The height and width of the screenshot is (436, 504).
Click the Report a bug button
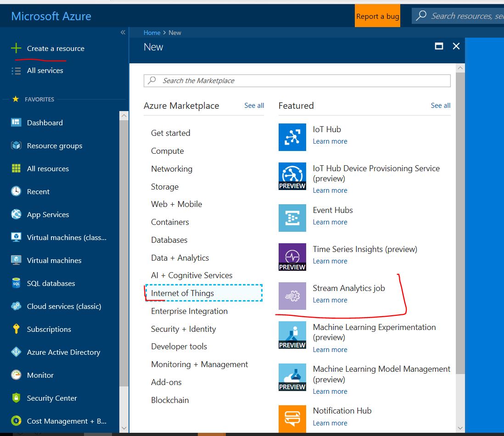point(377,16)
